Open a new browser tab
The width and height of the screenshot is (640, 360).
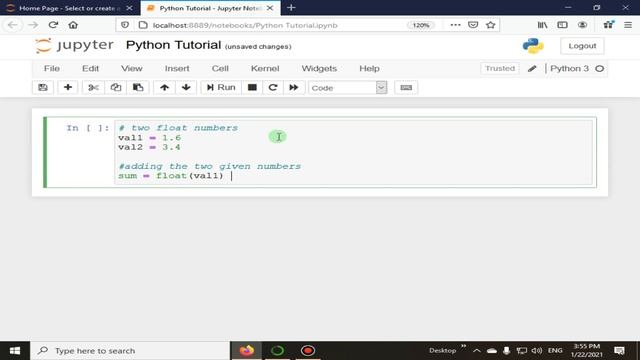291,8
